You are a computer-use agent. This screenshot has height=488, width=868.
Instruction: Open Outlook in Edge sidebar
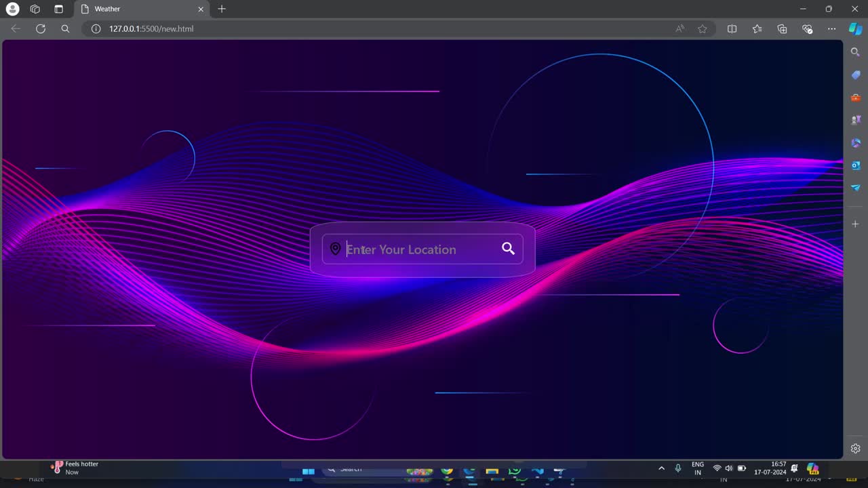click(x=856, y=165)
